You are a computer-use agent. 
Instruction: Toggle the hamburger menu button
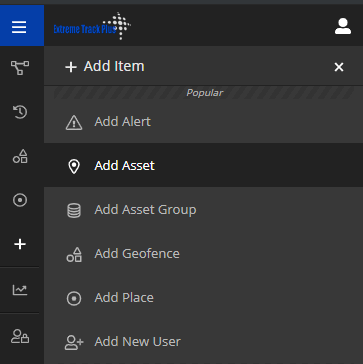[x=22, y=26]
